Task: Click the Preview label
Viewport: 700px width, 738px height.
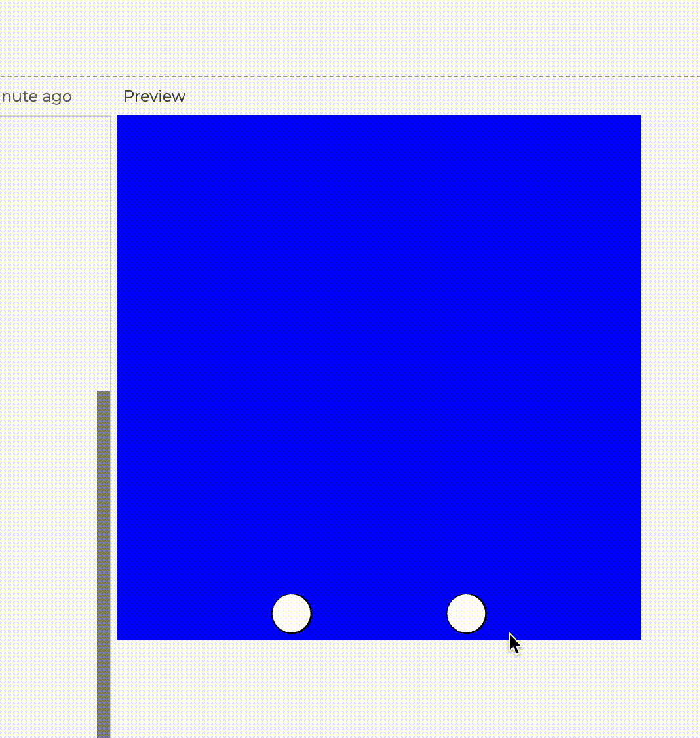Action: pyautogui.click(x=154, y=96)
